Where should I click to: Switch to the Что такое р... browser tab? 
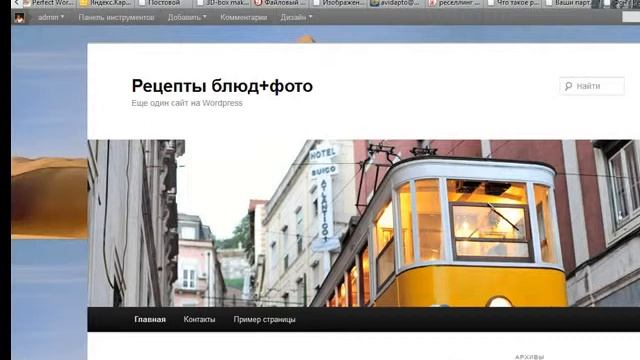513,3
